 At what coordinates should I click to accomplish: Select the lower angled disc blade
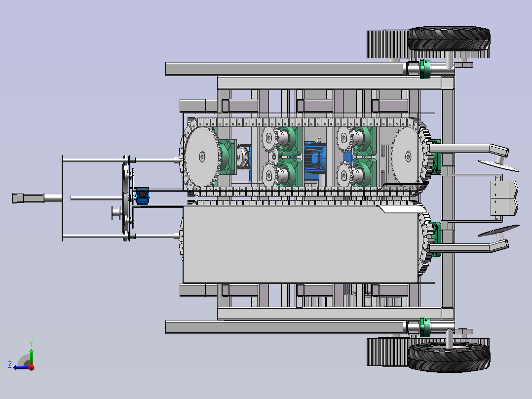point(498,230)
